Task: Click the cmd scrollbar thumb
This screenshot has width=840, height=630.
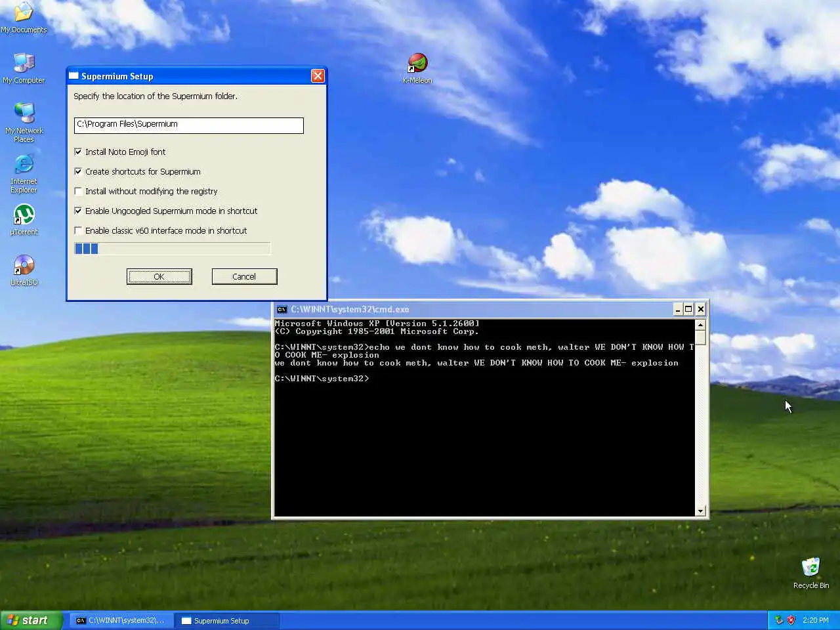Action: point(700,337)
